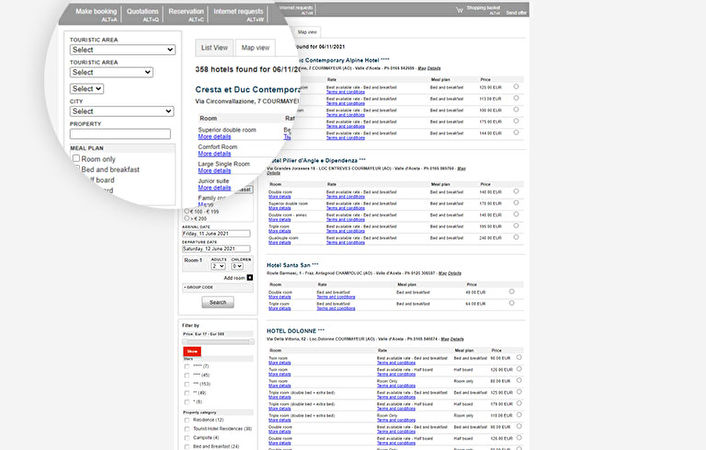The image size is (706, 450).
Task: Open the Reservation tab
Action: pyautogui.click(x=186, y=14)
